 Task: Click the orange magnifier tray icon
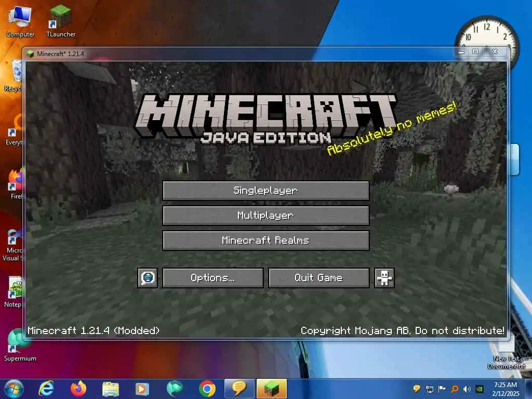coord(455,389)
